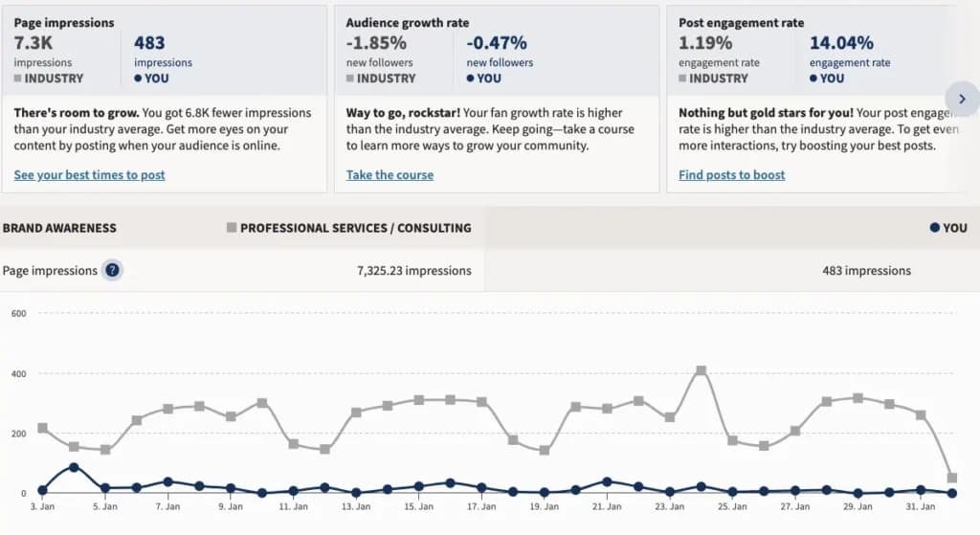Click the Page impressions summary card

pyautogui.click(x=165, y=99)
